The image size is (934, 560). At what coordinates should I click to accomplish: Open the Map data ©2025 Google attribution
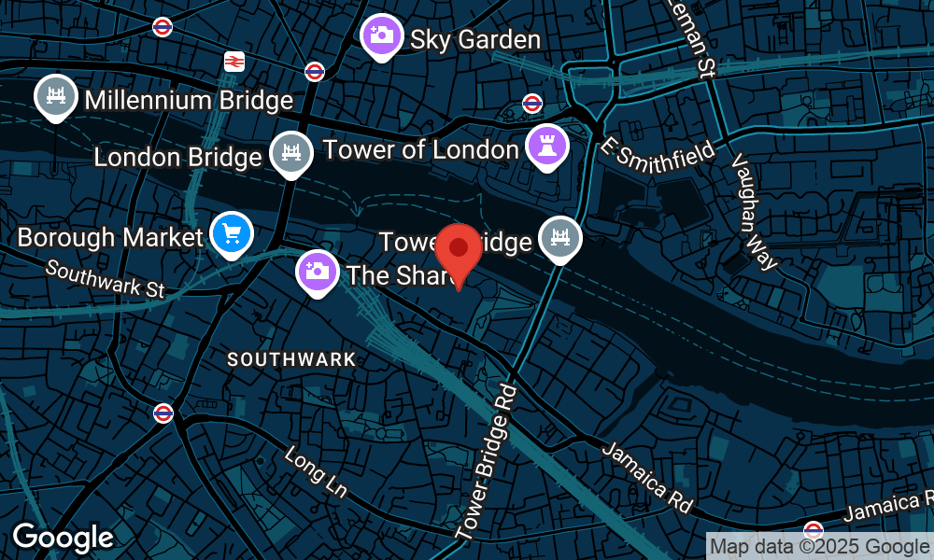tap(820, 546)
